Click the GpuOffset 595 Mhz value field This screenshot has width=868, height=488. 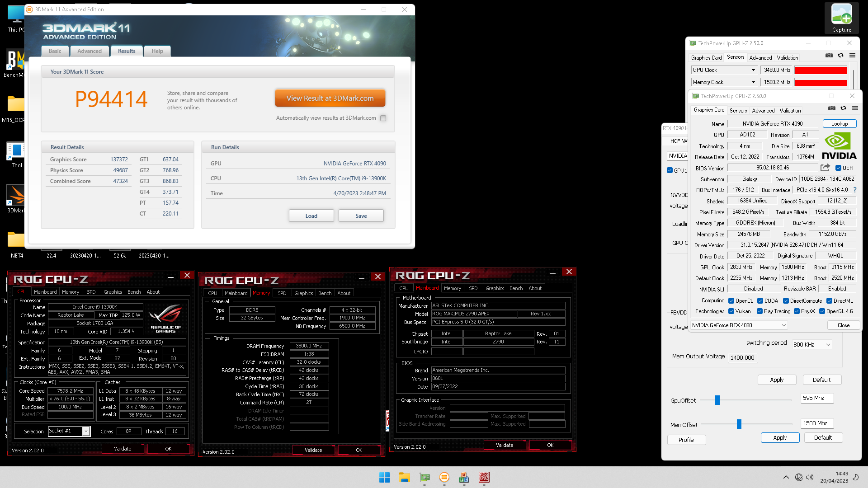pos(817,398)
